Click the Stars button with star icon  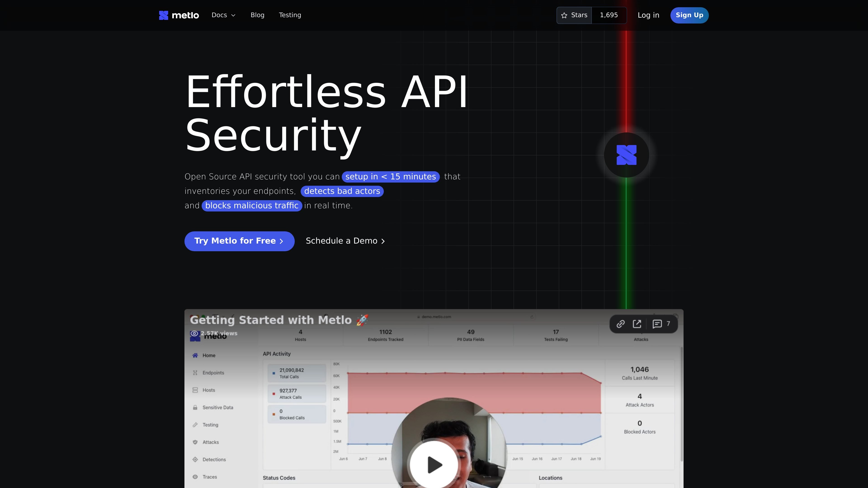[x=574, y=15]
